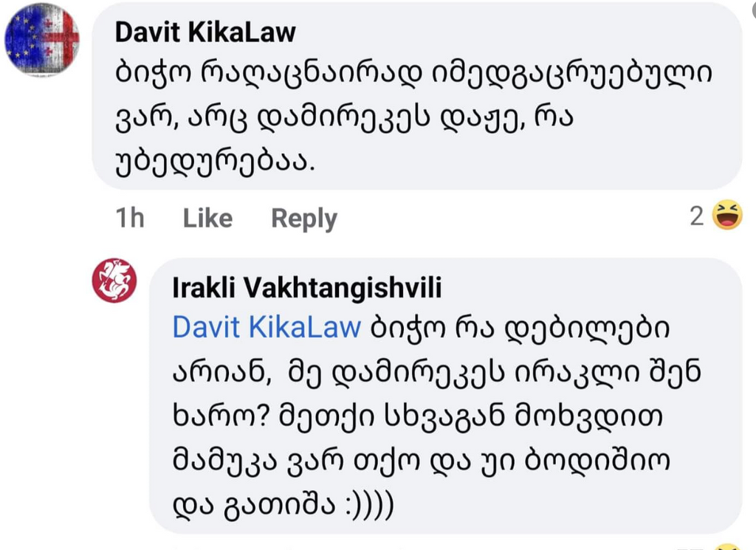
Task: Open the "1h" comment timestamp
Action: pos(130,219)
